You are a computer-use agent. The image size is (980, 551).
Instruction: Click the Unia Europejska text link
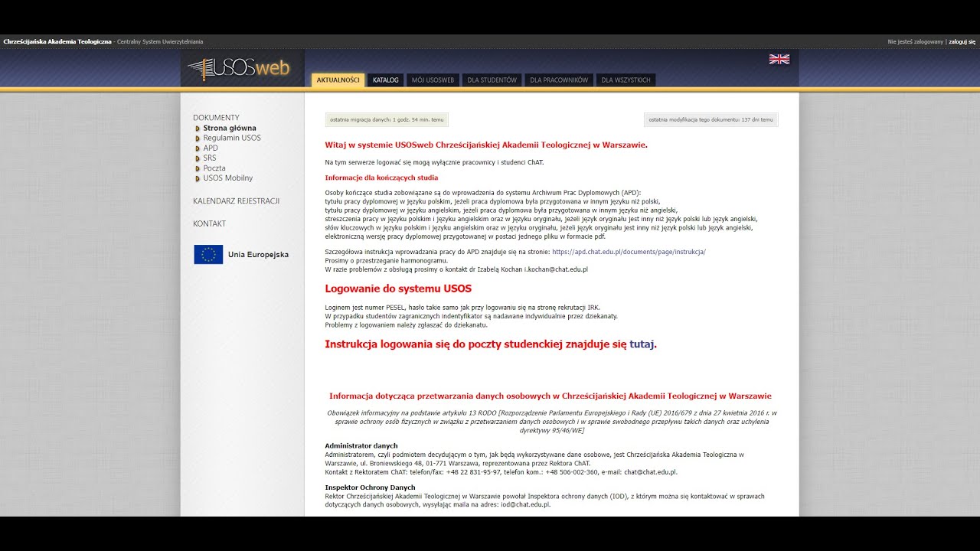click(258, 255)
